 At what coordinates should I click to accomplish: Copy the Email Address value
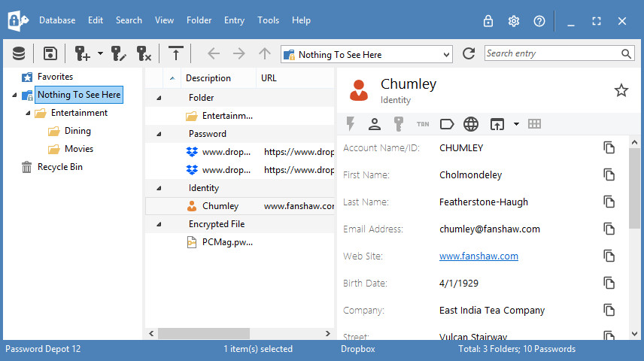609,229
